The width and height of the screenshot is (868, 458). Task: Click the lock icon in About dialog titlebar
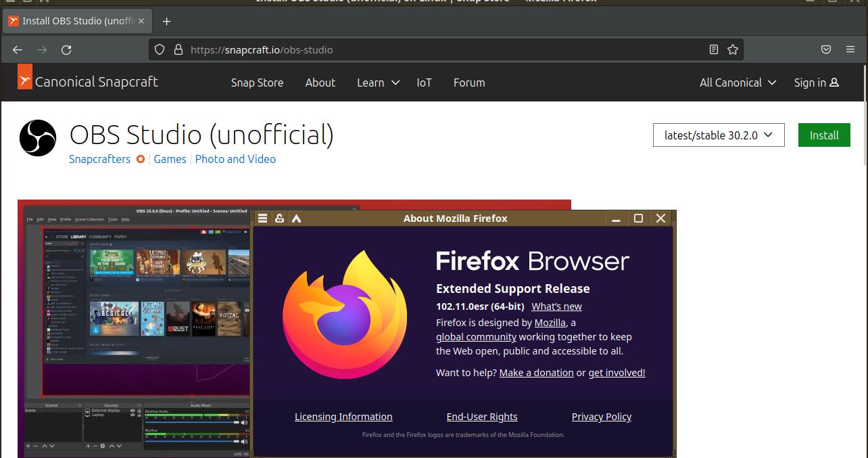279,218
